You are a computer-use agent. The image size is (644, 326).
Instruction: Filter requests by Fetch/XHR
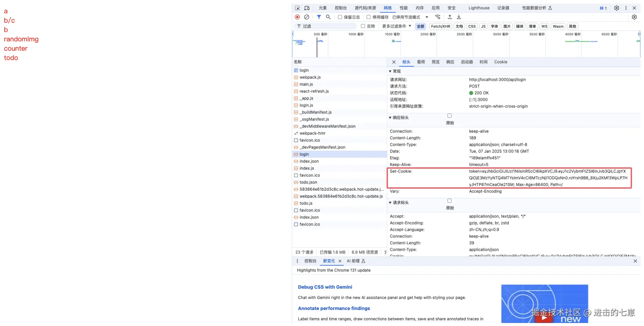click(440, 26)
